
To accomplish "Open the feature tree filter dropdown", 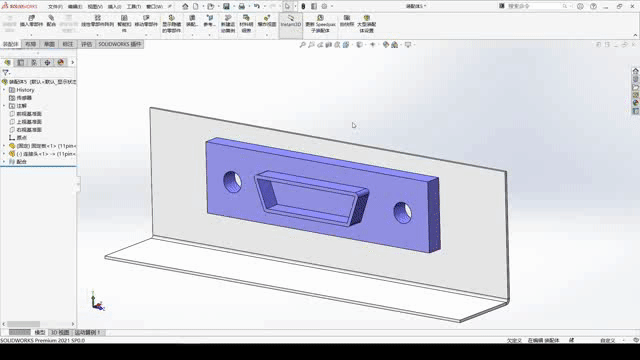I will [6, 73].
